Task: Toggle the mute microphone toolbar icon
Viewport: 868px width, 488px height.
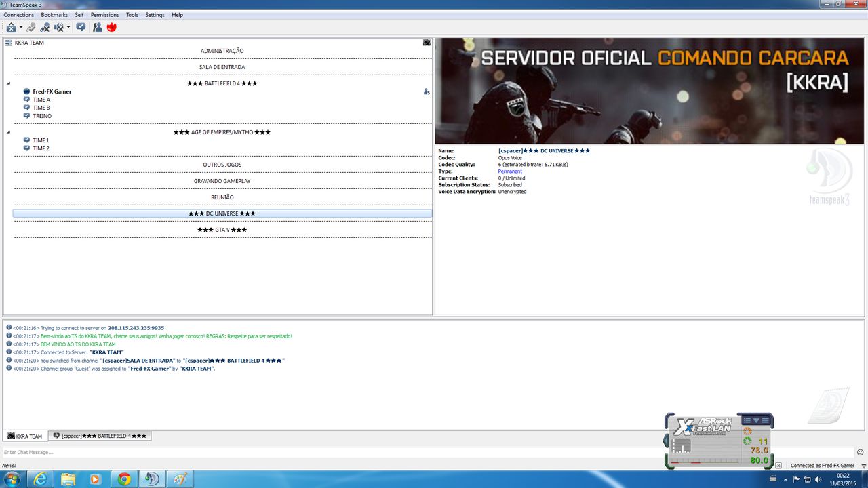Action: pos(45,27)
